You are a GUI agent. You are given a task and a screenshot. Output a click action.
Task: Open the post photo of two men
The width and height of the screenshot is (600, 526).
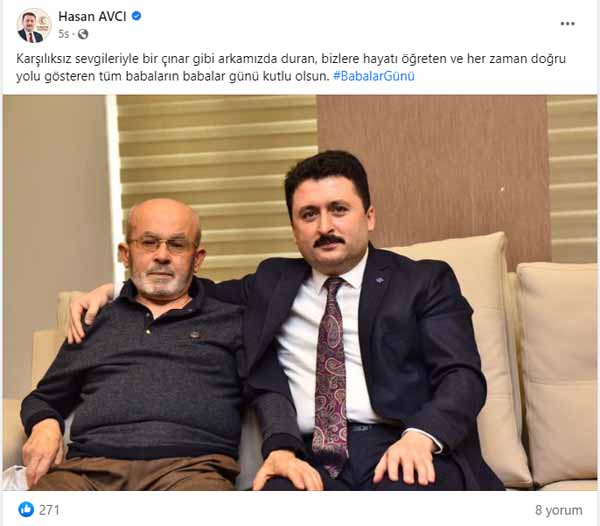(300, 293)
